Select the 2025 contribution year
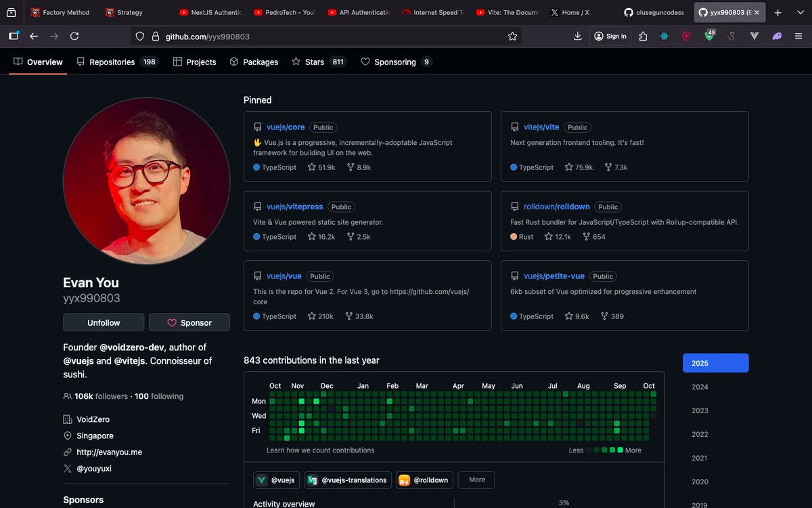812x508 pixels. pyautogui.click(x=716, y=363)
